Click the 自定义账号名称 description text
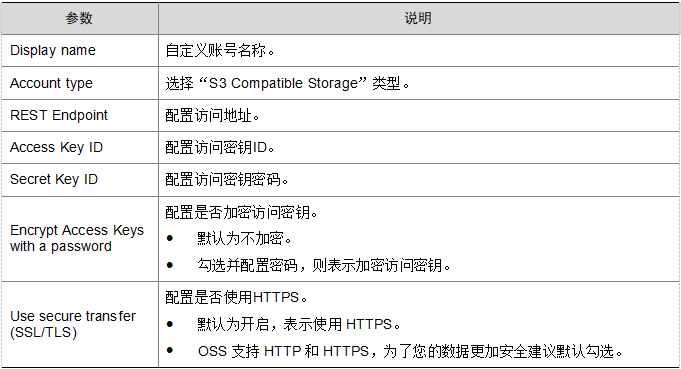This screenshot has height=369, width=681. pos(220,51)
